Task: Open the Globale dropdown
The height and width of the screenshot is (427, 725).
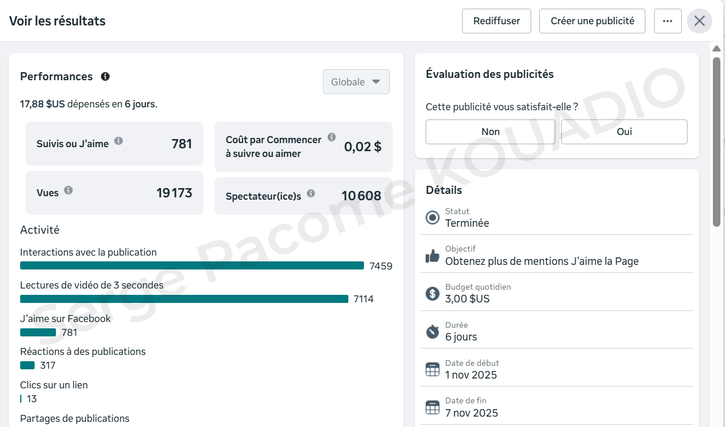Action: click(x=356, y=82)
